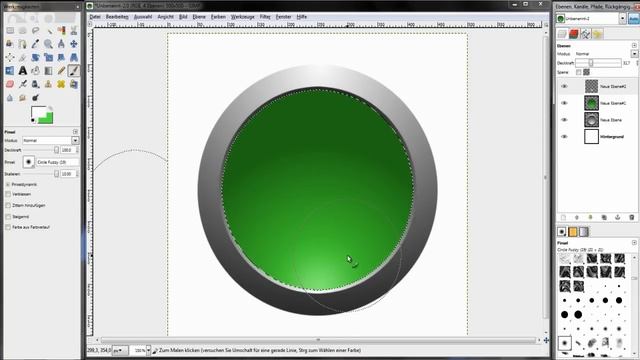The height and width of the screenshot is (360, 640).
Task: Anchor the floating layer icon
Action: click(618, 218)
